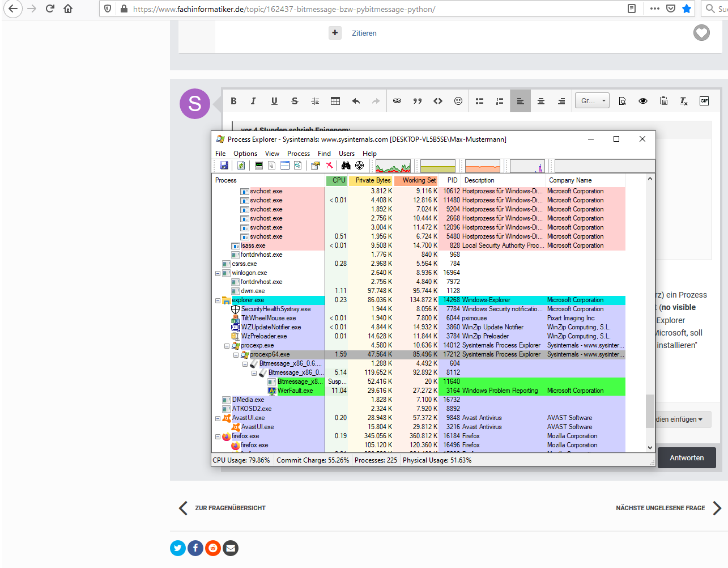
Task: Click the eye preview icon in editor
Action: pyautogui.click(x=643, y=101)
